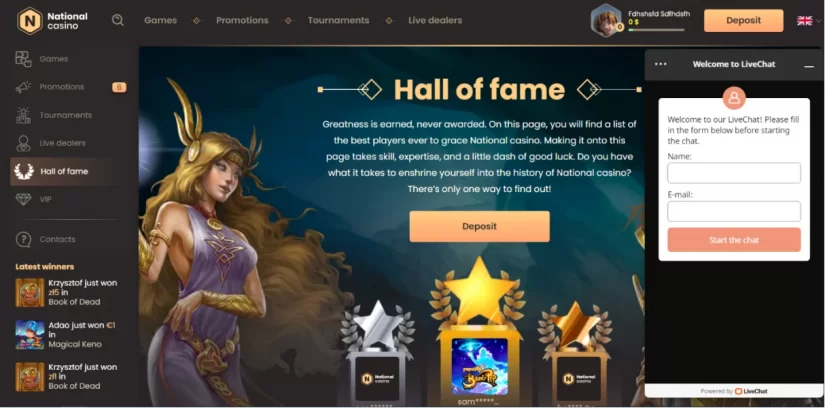Click the Tournaments sidebar icon
This screenshot has height=408, width=825.
23,115
